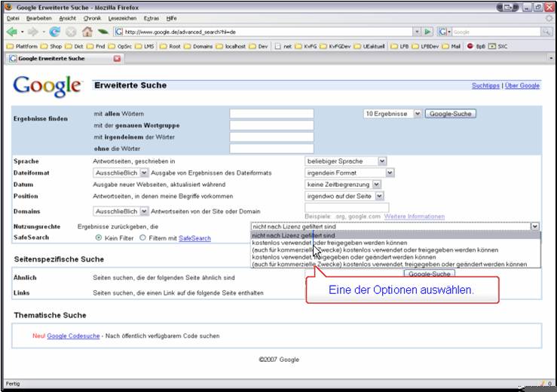Open the Lesezeichen menu
This screenshot has width=557, height=392.
tap(121, 17)
